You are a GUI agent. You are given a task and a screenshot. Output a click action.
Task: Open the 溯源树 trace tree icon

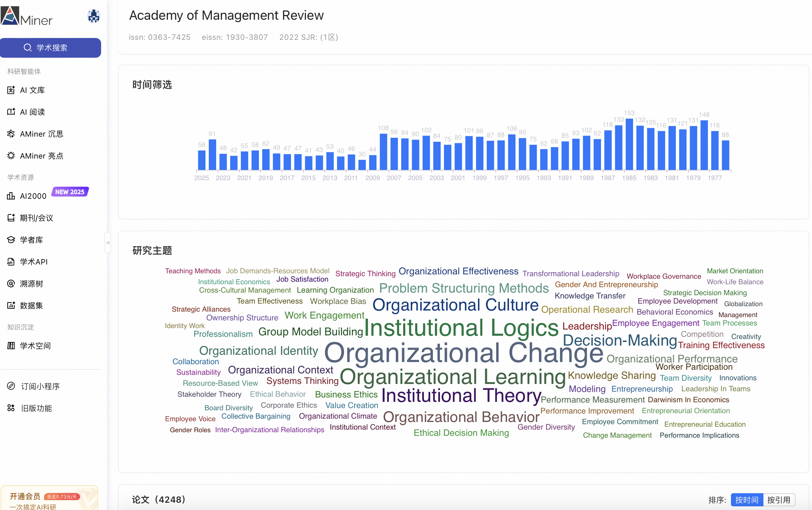coord(11,283)
